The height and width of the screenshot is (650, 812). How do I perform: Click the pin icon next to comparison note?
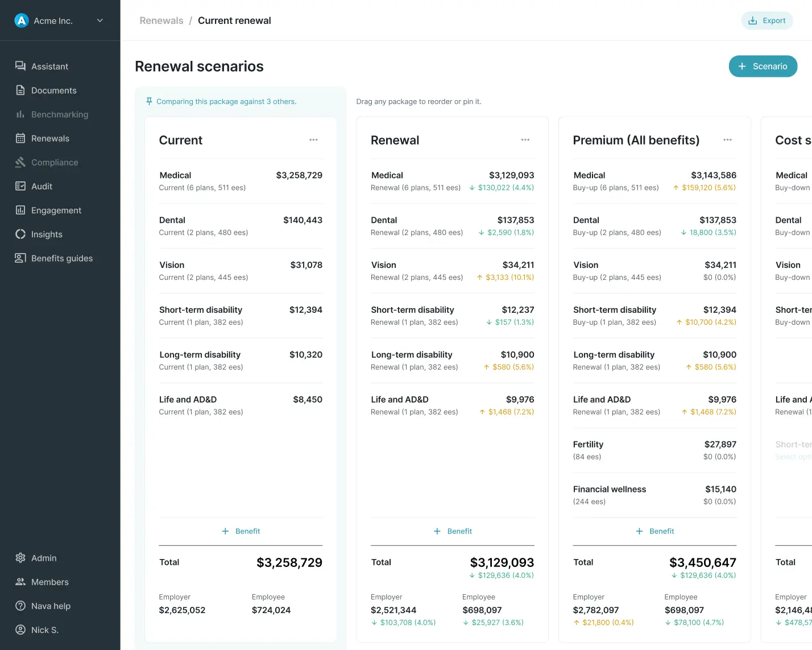coord(148,101)
